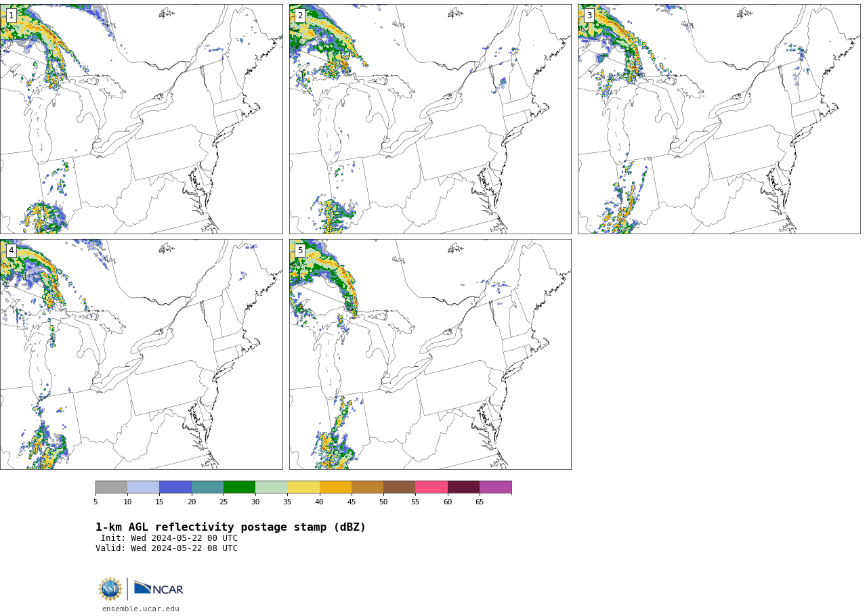The image size is (867, 616).
Task: Click the NCAR logo
Action: [158, 588]
